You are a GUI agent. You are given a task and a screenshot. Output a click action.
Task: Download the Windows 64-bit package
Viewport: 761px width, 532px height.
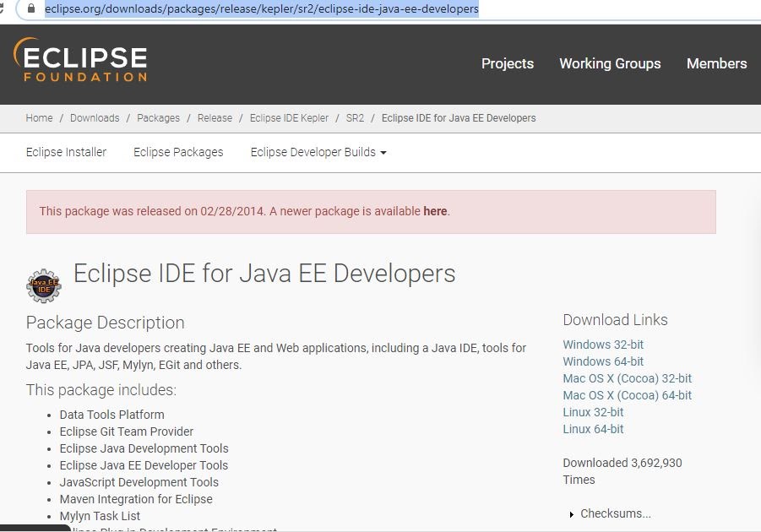coord(602,361)
